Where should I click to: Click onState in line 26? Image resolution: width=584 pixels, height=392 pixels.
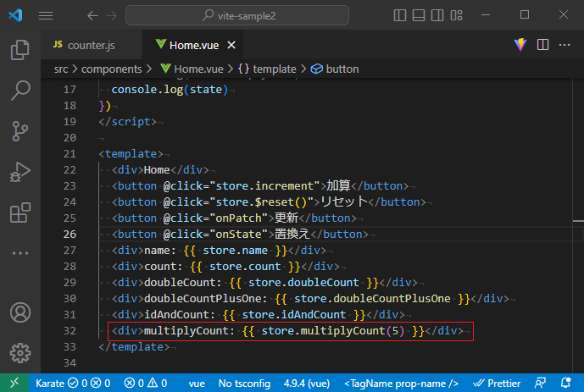tap(239, 235)
